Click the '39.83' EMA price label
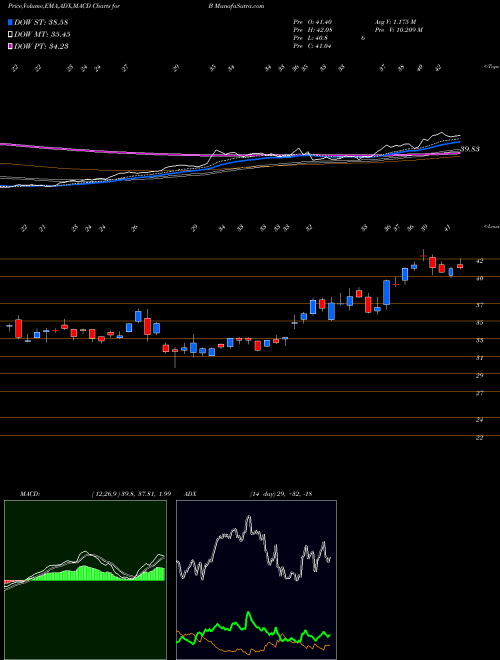500x660 pixels. pos(470,149)
